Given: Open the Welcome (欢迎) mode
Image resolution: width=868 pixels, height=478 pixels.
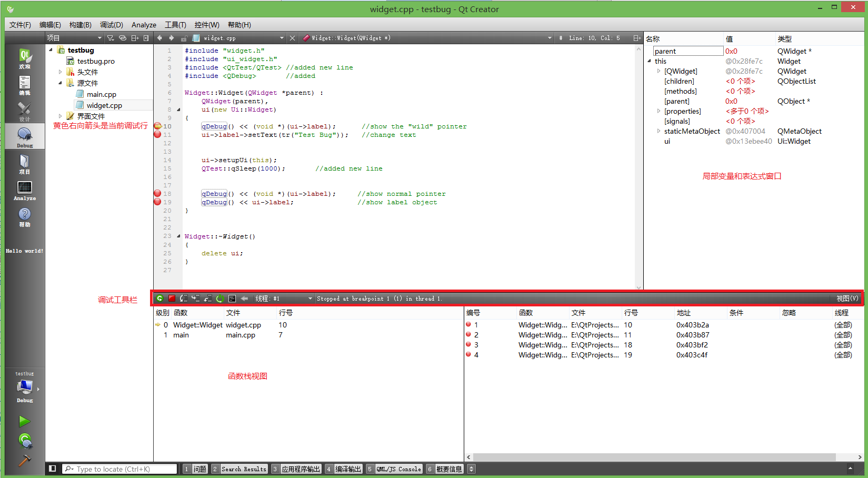Looking at the screenshot, I should [x=25, y=58].
